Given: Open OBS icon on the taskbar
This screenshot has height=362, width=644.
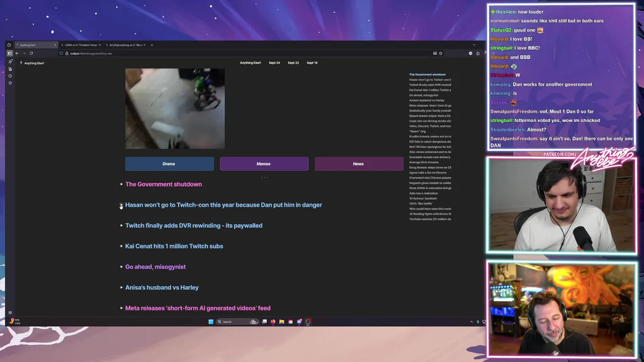Looking at the screenshot, I should 308,322.
